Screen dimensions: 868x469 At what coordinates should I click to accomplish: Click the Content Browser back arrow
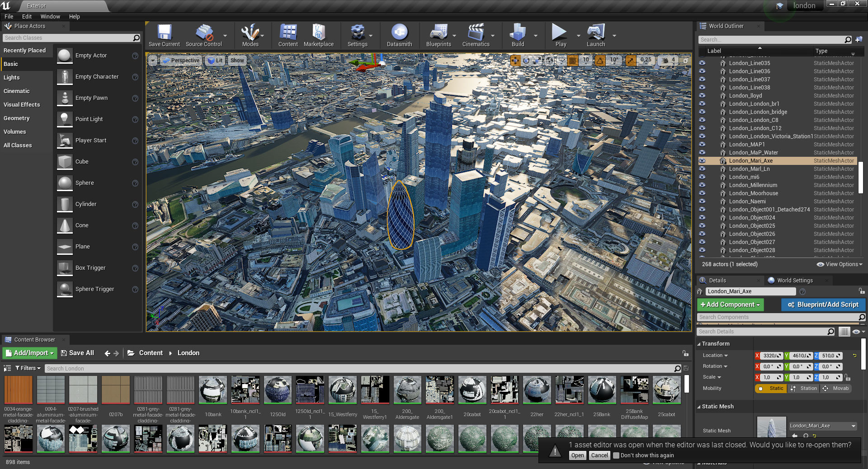107,353
